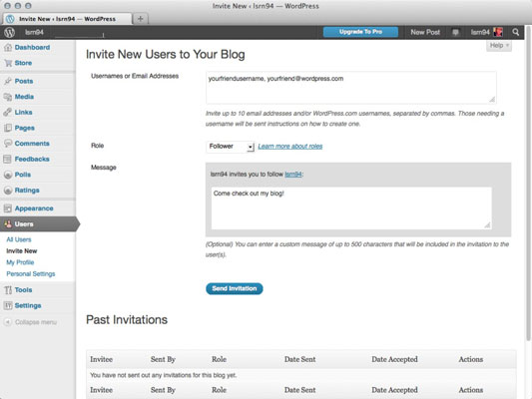
Task: Select Invite New submenu item
Action: [22, 250]
